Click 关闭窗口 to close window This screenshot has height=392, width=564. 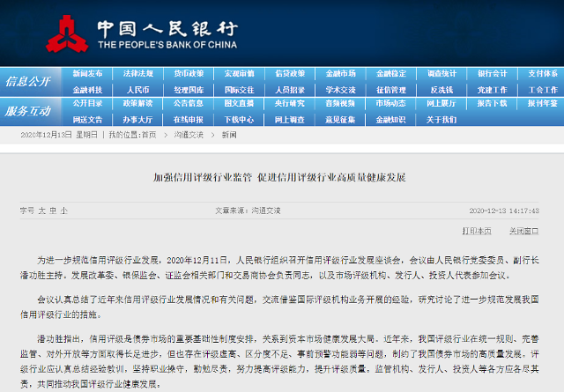click(x=523, y=232)
